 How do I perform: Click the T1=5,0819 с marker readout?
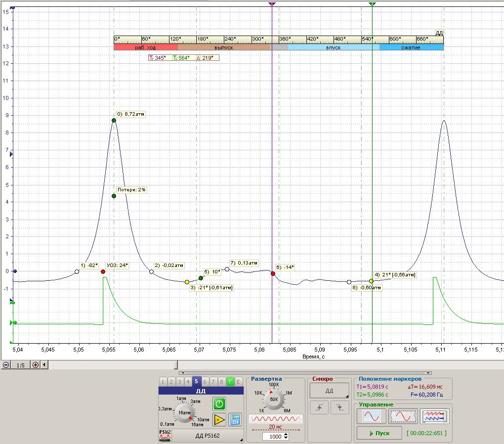pos(372,387)
